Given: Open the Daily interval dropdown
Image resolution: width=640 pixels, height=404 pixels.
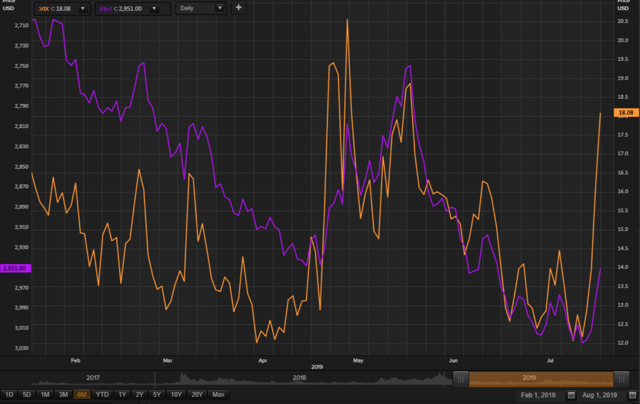Looking at the screenshot, I should pos(200,8).
